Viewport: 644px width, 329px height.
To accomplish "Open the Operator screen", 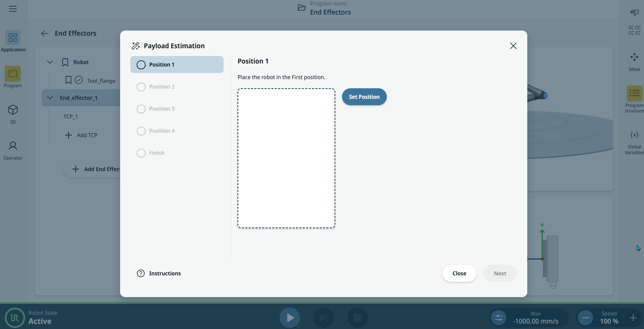I will click(13, 146).
